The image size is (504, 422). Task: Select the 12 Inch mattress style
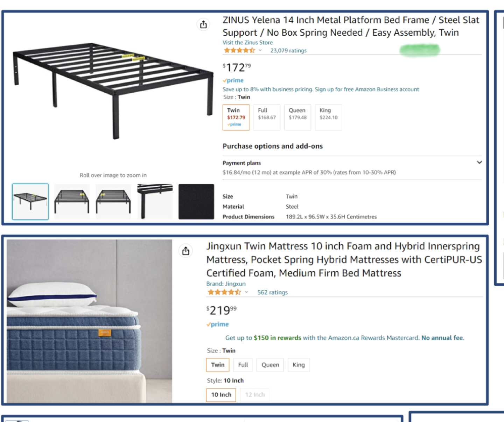click(255, 395)
